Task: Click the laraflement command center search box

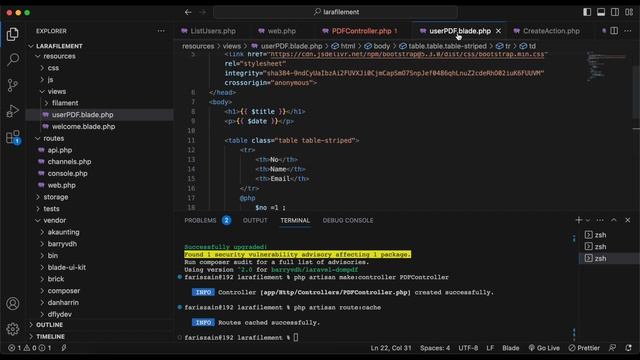Action: click(336, 12)
